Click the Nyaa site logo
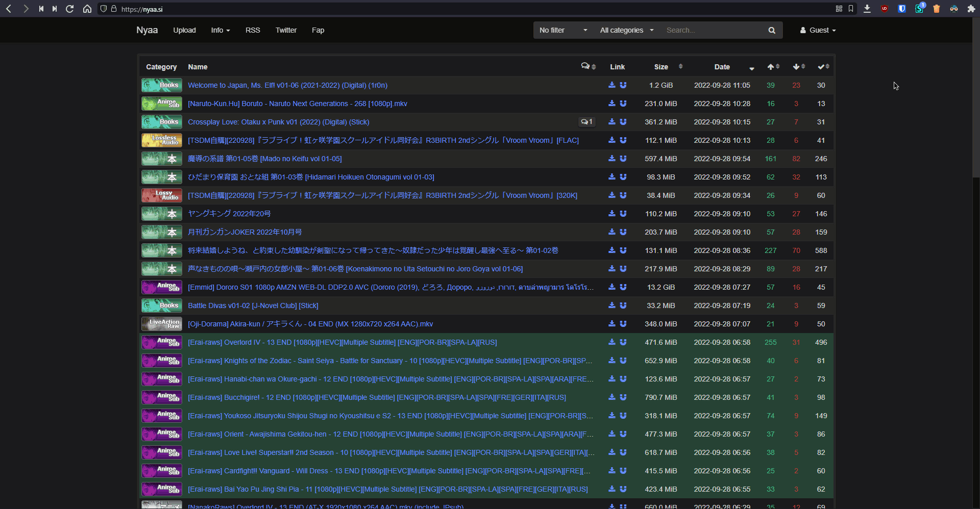This screenshot has width=980, height=509. [x=147, y=30]
